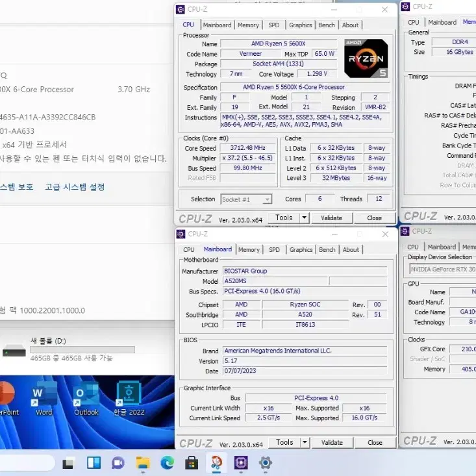This screenshot has height=476, width=476.
Task: Click the active app icon beside Microsoft Store in taskbar
Action: click(216, 463)
